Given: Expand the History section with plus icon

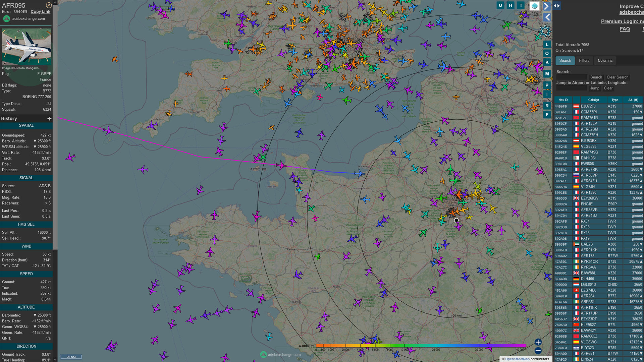Looking at the screenshot, I should (49, 119).
